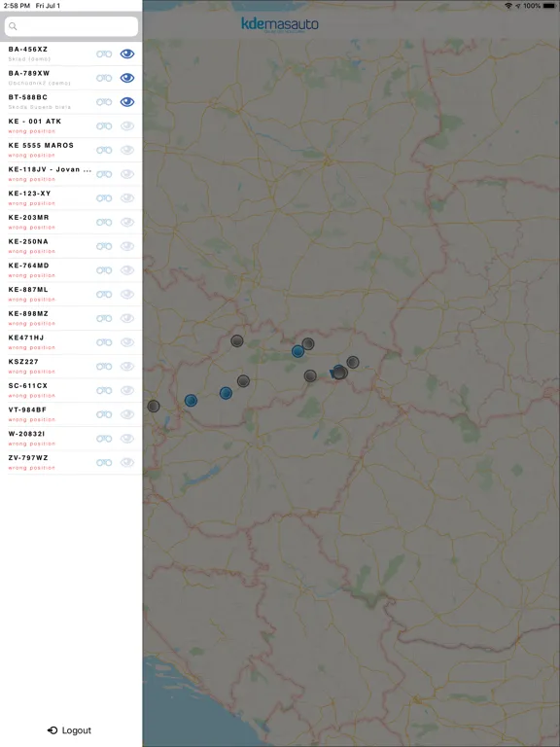Click the Wi-Fi icon in status bar
The width and height of the screenshot is (560, 747).
click(508, 6)
